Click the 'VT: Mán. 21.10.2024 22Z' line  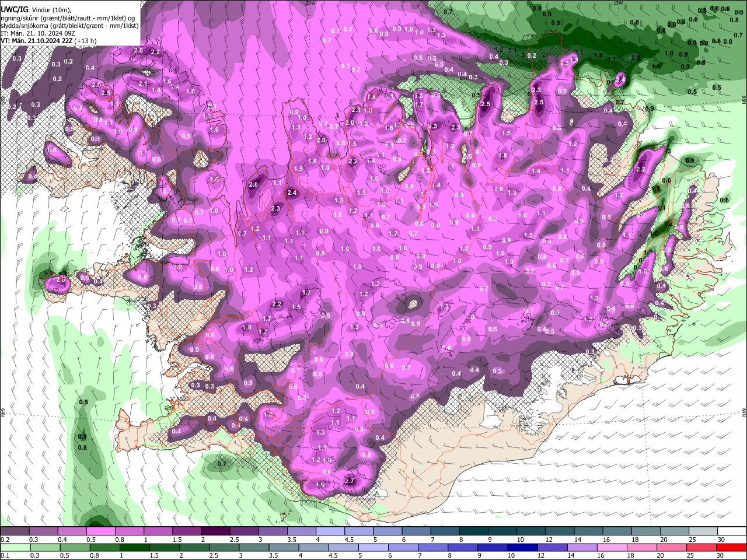click(x=36, y=41)
